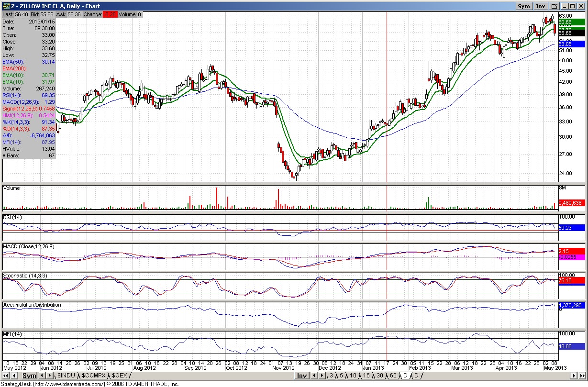
Task: Select the 30 minute interval tab
Action: [379, 376]
